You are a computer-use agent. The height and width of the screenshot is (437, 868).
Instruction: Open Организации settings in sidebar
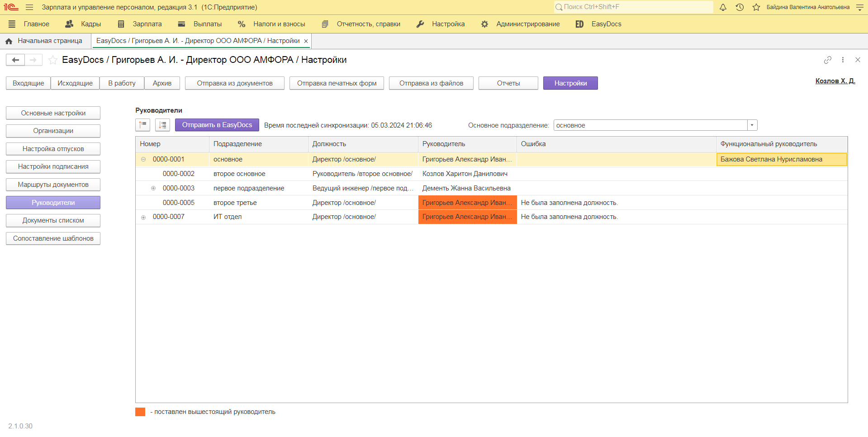pos(53,131)
